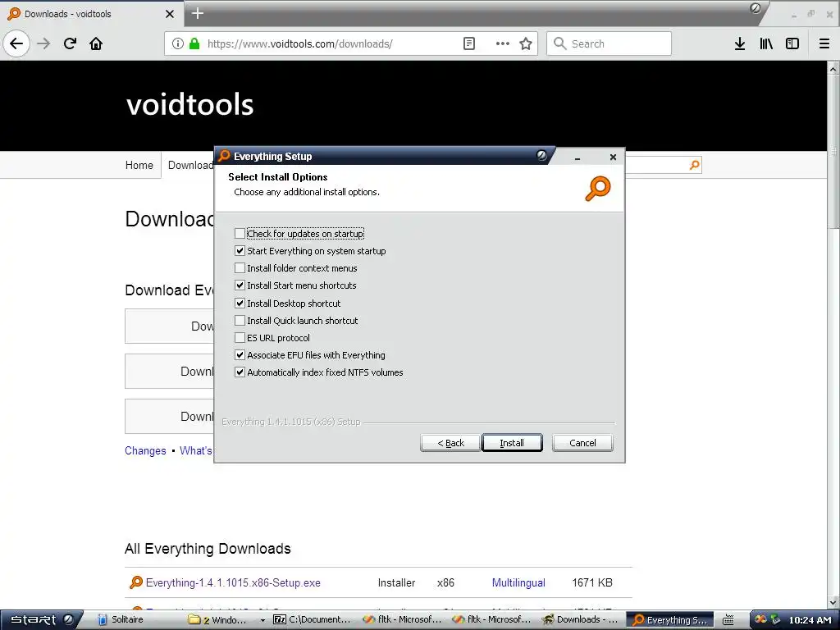Screen dimensions: 840x630
Task: Click the page scrollbar up arrow
Action: [x=833, y=69]
